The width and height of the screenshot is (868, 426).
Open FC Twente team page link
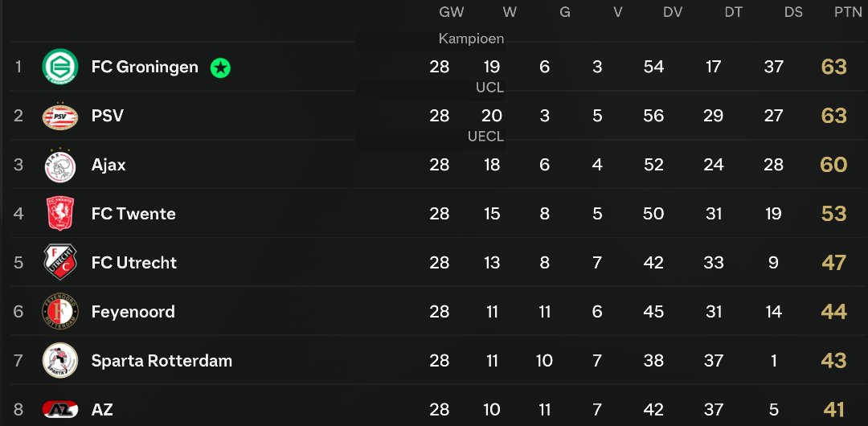click(133, 214)
